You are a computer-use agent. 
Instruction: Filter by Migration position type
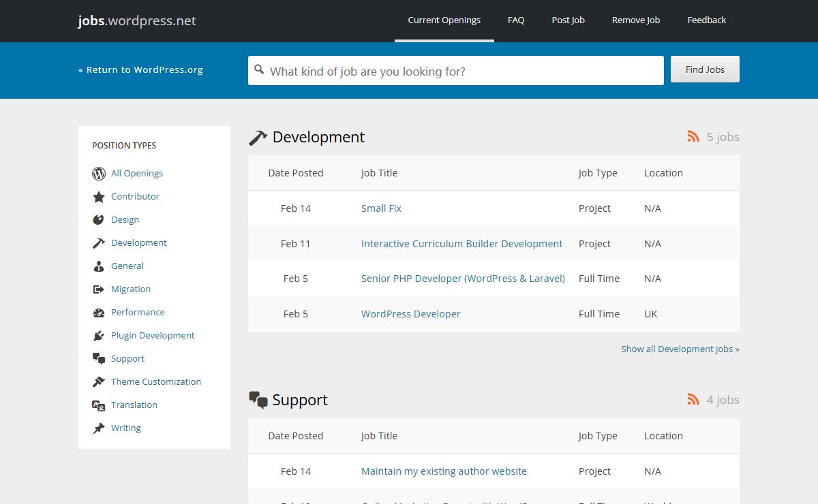[131, 289]
